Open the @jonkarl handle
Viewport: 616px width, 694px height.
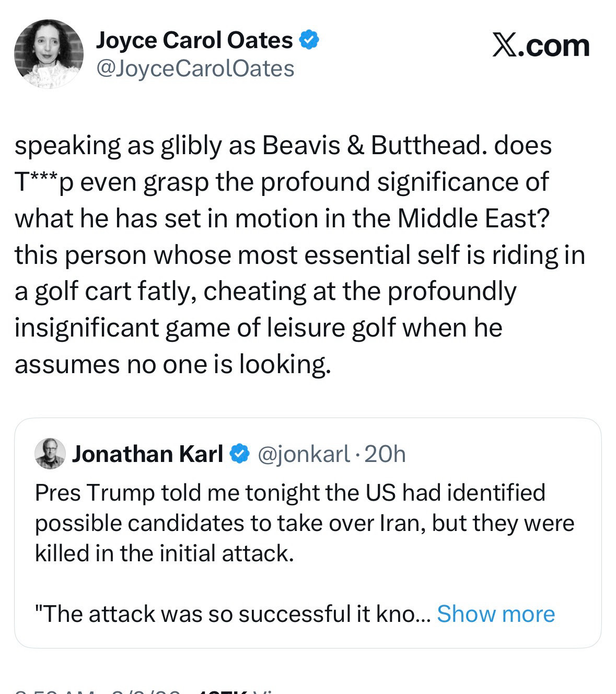(304, 454)
